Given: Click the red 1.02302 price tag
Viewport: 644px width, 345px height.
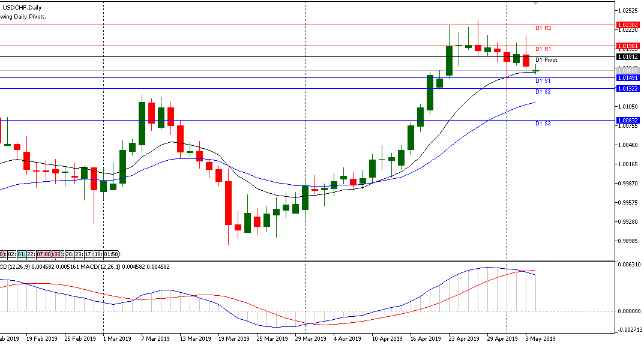Looking at the screenshot, I should coord(627,25).
